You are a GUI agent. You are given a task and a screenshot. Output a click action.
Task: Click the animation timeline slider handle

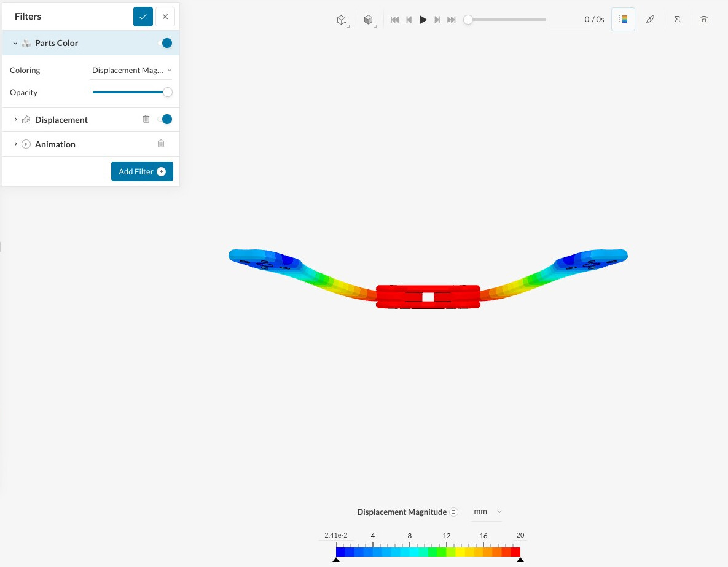tap(468, 20)
